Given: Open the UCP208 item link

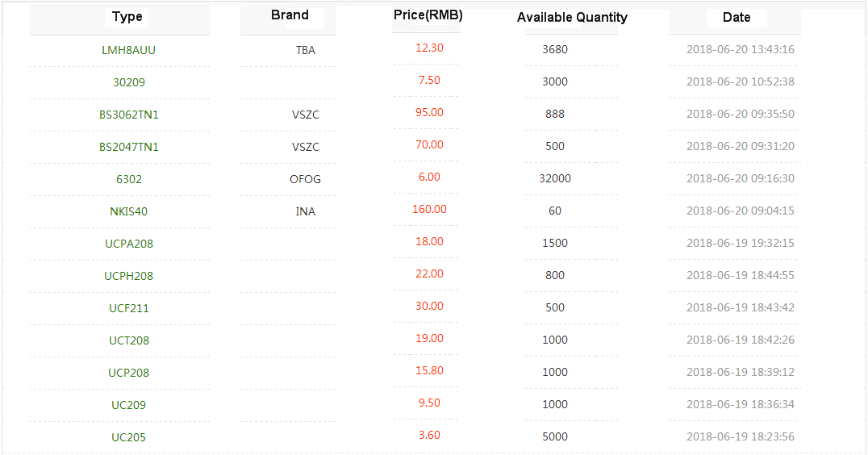Looking at the screenshot, I should 129,373.
